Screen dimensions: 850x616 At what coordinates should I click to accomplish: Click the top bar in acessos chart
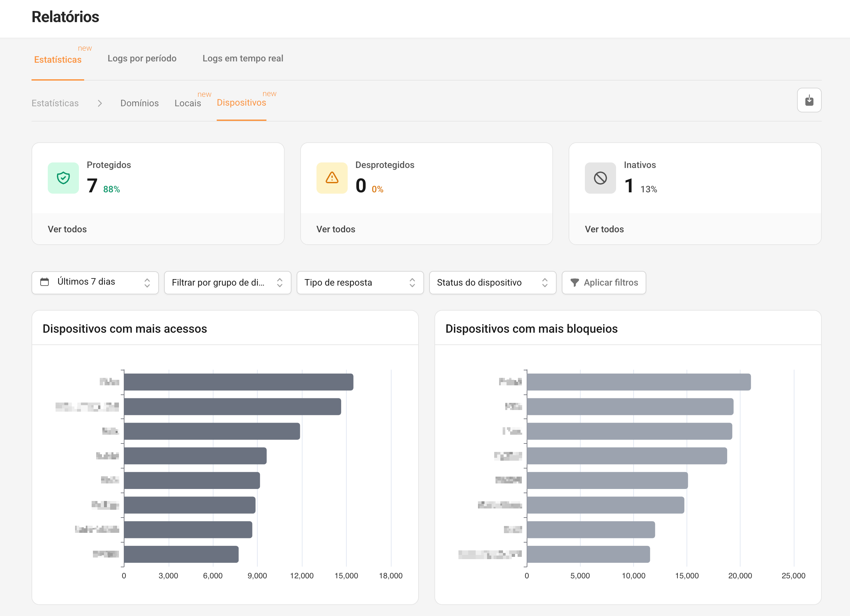[238, 382]
